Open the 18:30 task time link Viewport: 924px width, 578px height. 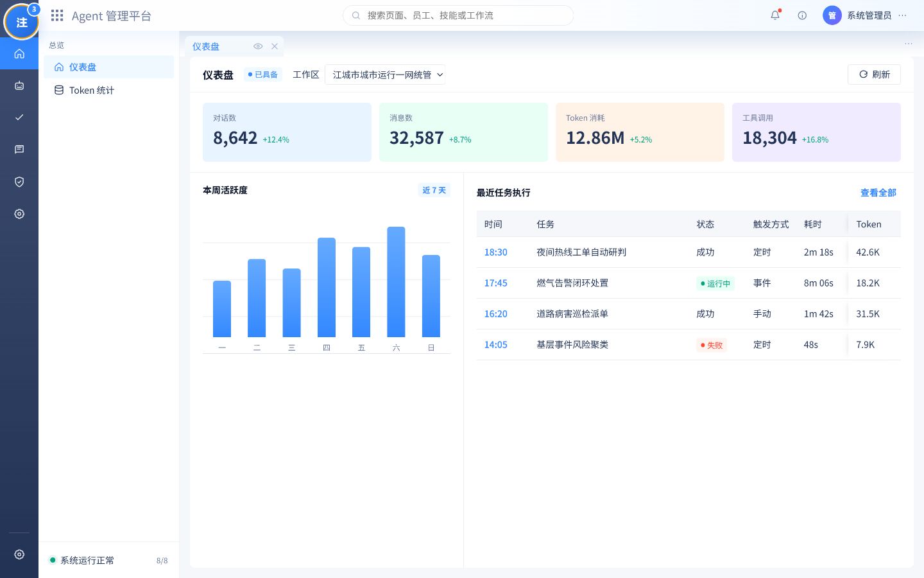click(495, 252)
